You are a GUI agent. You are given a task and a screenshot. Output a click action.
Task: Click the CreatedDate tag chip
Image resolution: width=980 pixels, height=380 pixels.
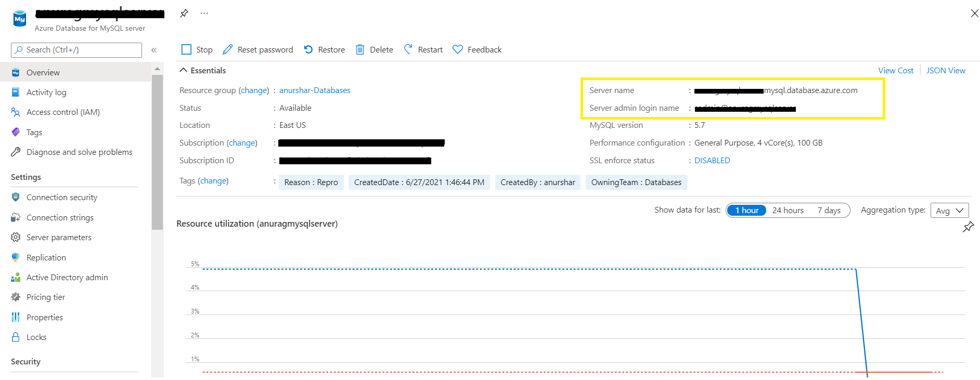pyautogui.click(x=419, y=182)
